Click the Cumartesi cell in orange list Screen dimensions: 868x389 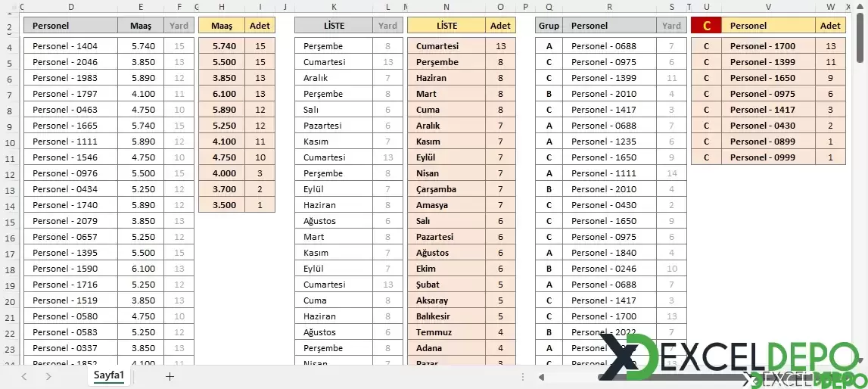click(446, 46)
